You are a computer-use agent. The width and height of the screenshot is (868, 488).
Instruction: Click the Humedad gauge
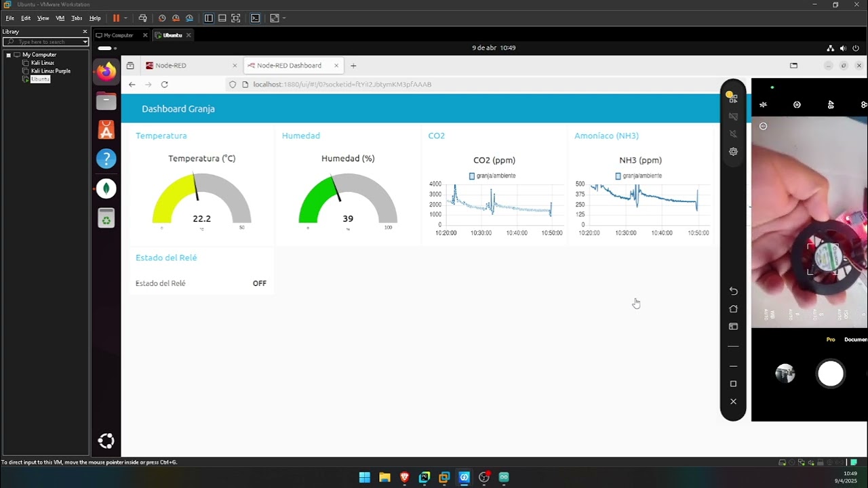[348, 198]
